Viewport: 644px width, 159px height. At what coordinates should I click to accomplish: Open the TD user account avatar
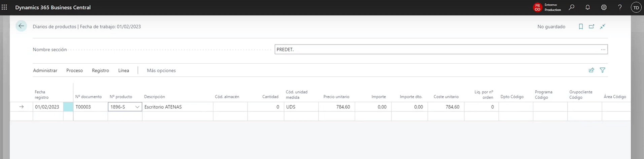(x=636, y=7)
